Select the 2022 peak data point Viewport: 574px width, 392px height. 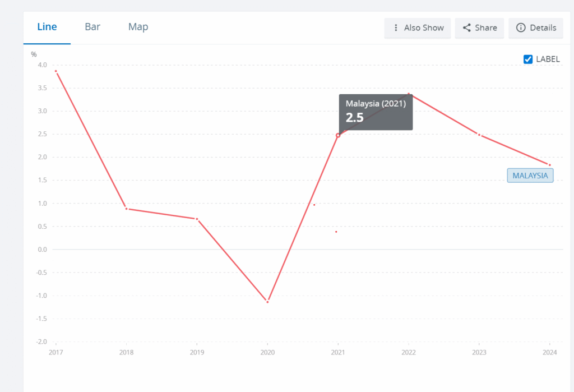(409, 94)
